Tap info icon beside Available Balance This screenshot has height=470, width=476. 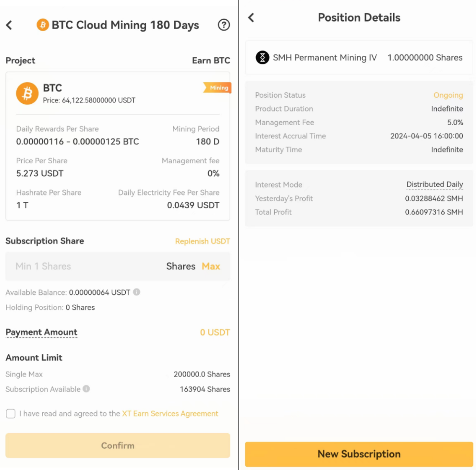pos(137,292)
